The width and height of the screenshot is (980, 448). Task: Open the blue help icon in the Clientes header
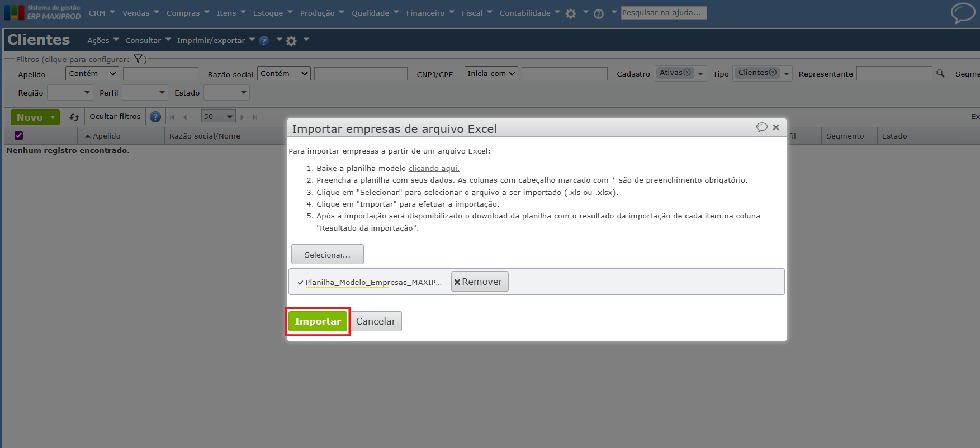pyautogui.click(x=264, y=41)
